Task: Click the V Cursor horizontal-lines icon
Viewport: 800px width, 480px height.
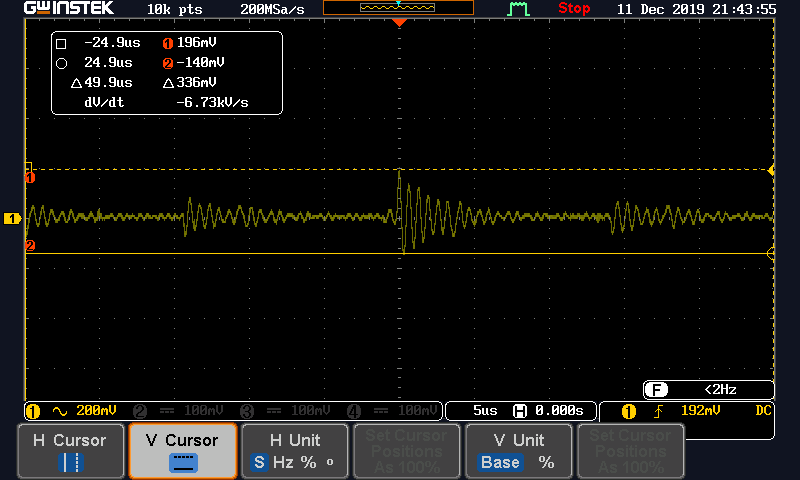Action: (x=183, y=463)
